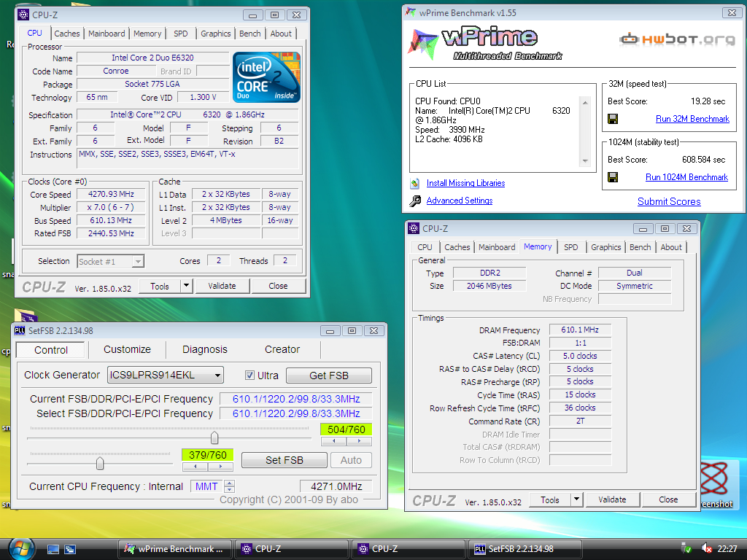Click the Advanced Settings link
747x560 pixels.
tap(460, 201)
